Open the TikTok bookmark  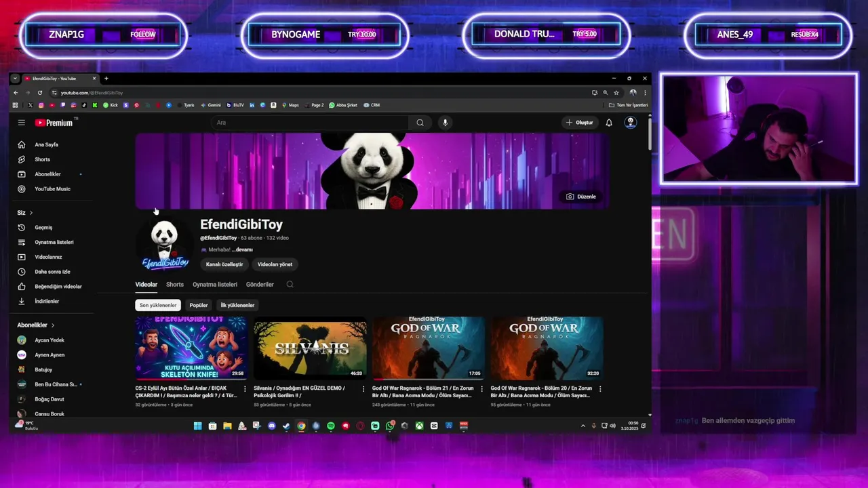pyautogui.click(x=84, y=105)
